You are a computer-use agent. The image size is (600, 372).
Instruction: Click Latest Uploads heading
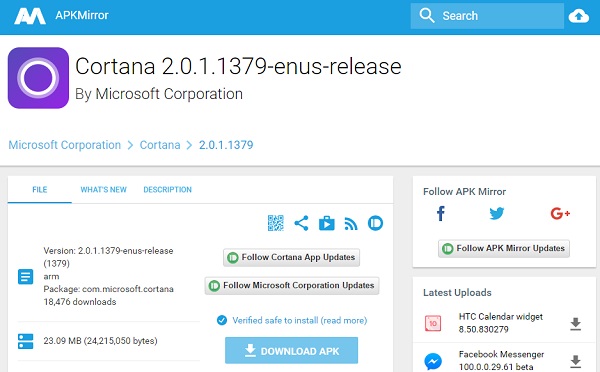457,293
